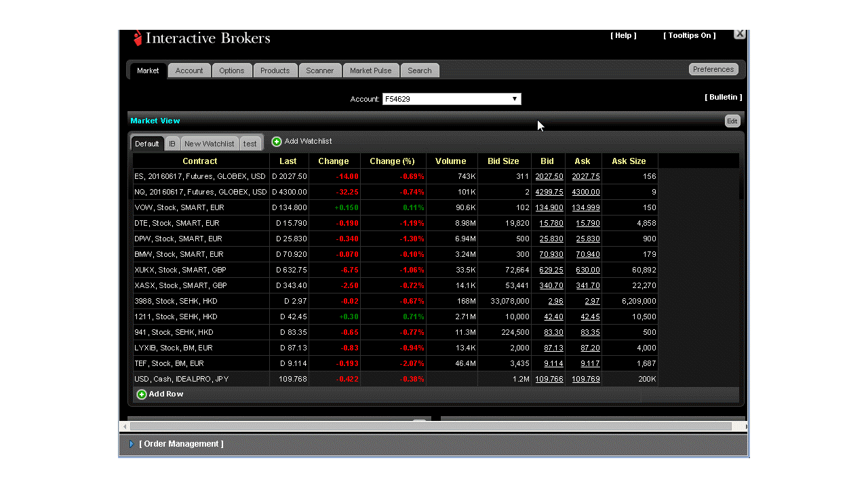Screen dimensions: 868x488
Task: Click the green Add Watchlist plus icon
Action: pyautogui.click(x=277, y=142)
